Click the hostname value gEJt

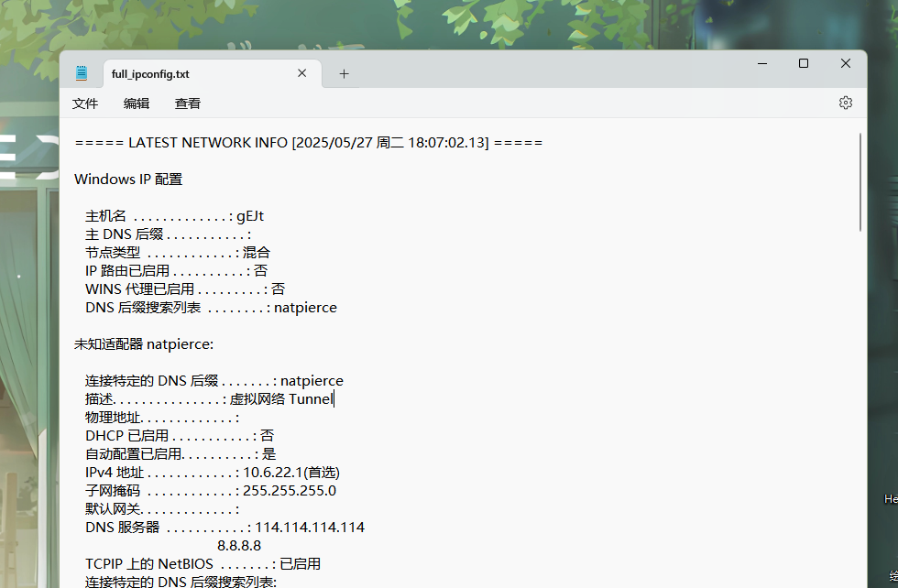coord(250,216)
